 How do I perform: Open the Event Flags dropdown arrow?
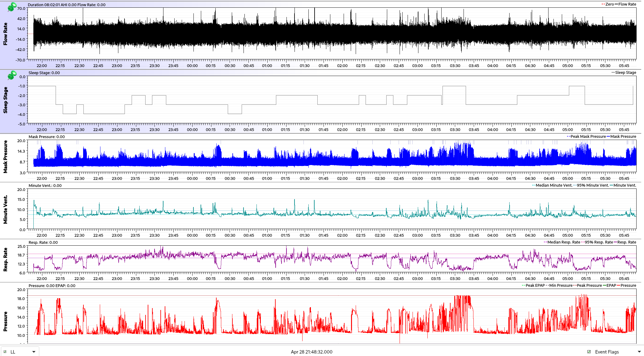(639, 352)
